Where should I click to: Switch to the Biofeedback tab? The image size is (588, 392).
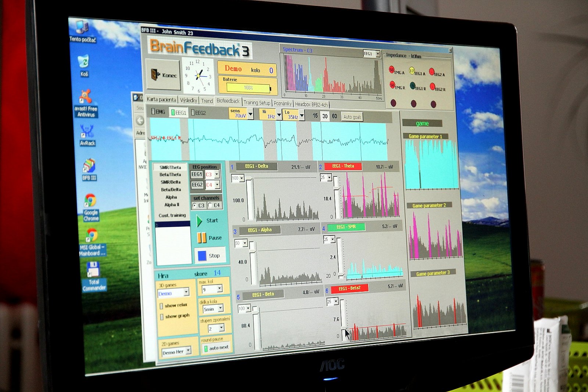pyautogui.click(x=228, y=101)
